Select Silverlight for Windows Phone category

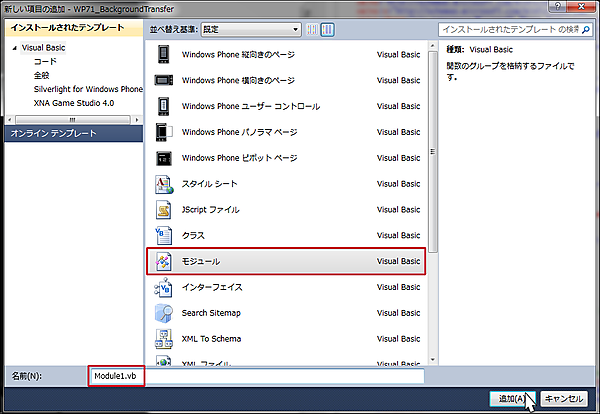tap(88, 89)
